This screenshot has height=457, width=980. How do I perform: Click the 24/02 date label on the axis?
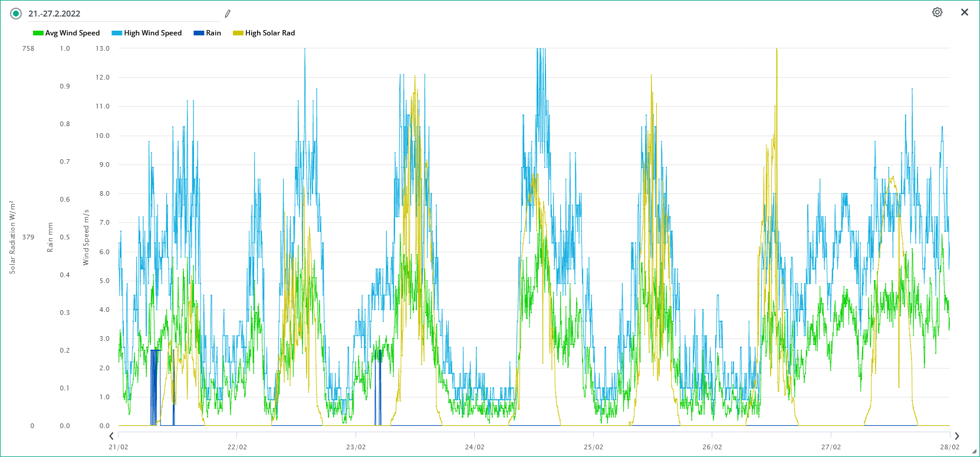[475, 447]
